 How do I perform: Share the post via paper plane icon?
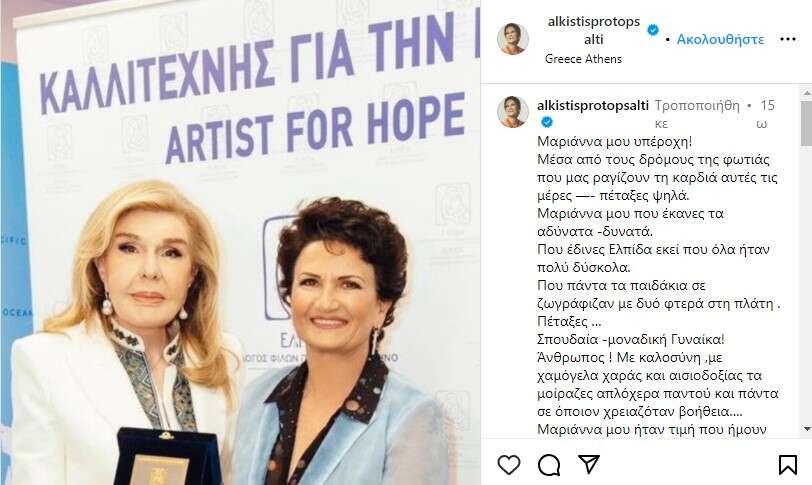tap(589, 464)
